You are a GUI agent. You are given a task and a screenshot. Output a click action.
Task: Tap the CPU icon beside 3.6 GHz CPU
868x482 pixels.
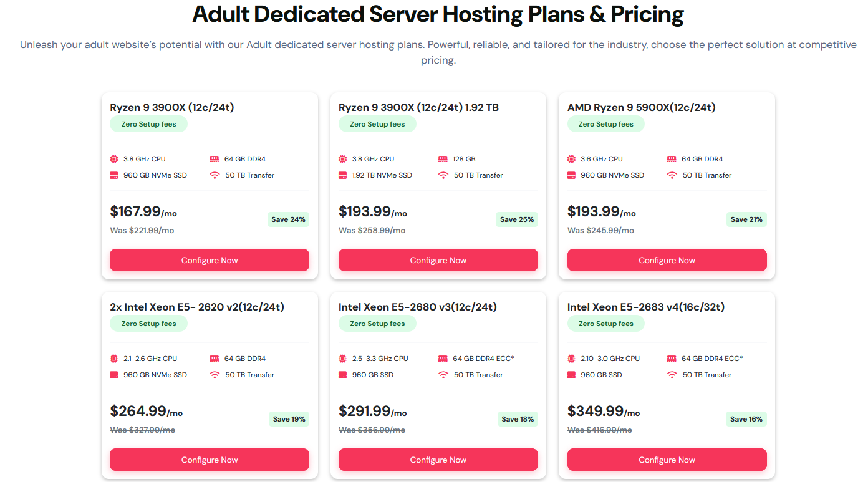(572, 159)
